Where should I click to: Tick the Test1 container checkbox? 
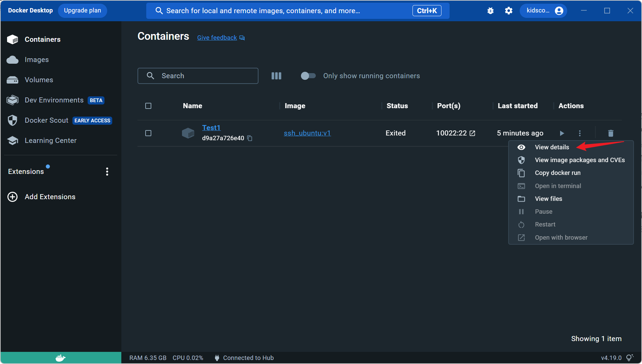(148, 133)
